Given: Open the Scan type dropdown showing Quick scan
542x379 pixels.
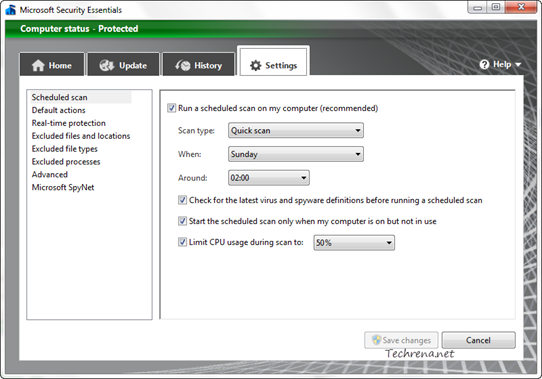Looking at the screenshot, I should [296, 130].
